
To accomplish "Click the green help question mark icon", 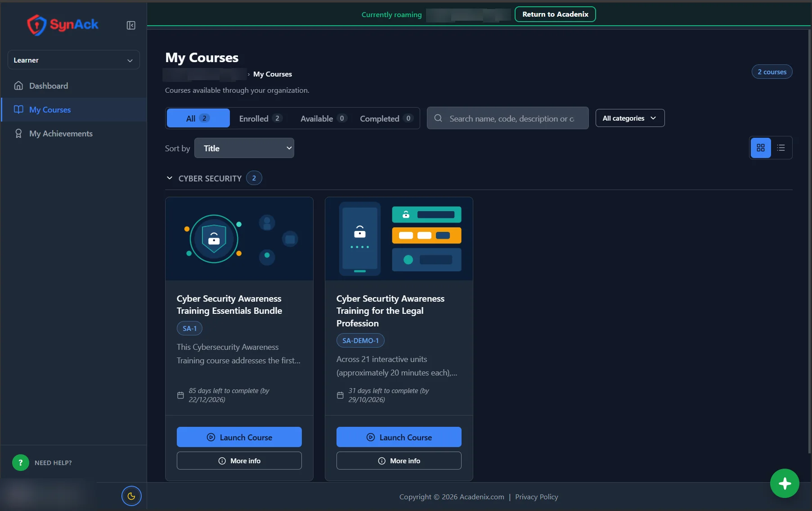I will 21,462.
